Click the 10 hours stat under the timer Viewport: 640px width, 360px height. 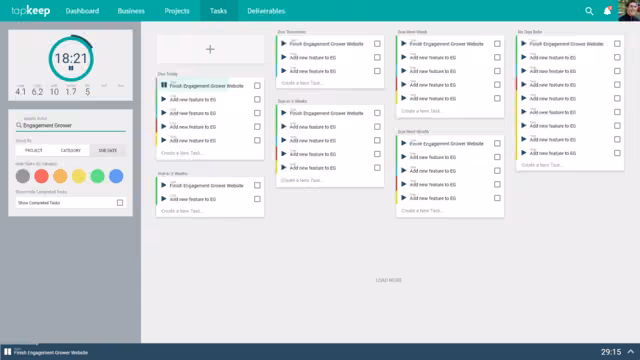click(x=54, y=92)
